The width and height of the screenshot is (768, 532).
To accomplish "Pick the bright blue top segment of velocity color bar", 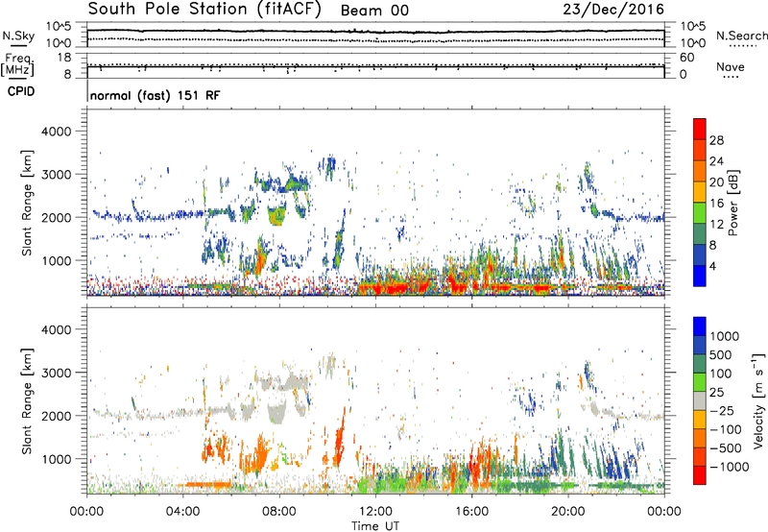I will pyautogui.click(x=700, y=326).
